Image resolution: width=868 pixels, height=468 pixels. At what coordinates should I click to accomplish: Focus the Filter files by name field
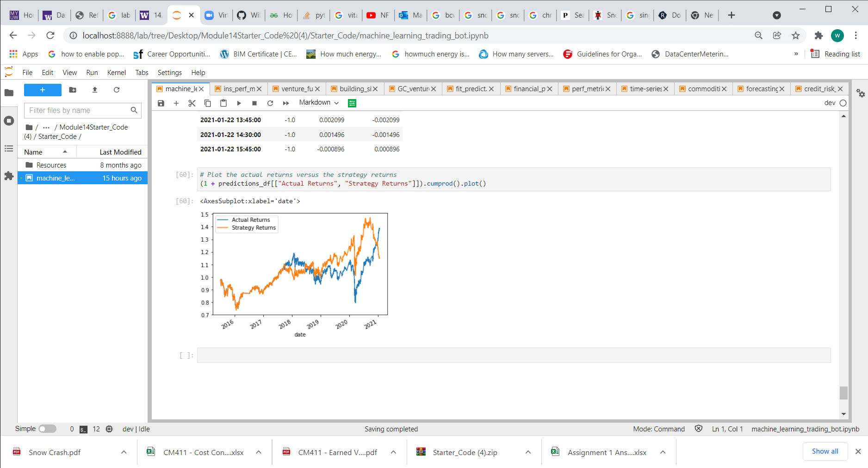(x=82, y=110)
